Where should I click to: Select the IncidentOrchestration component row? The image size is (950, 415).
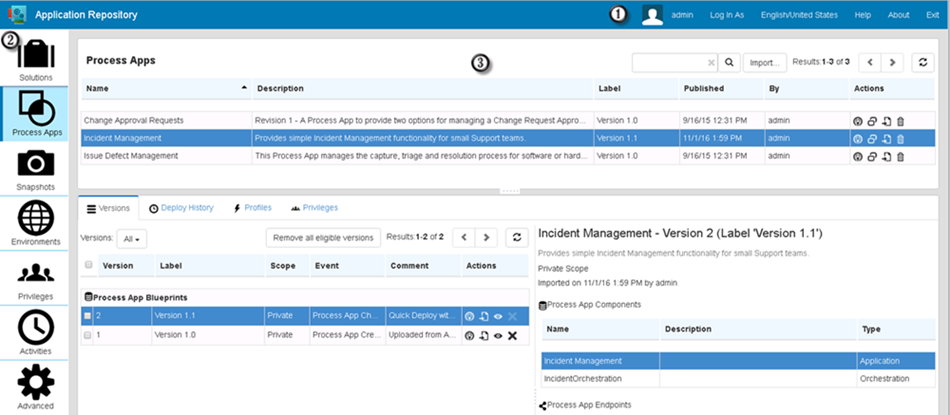(739, 379)
